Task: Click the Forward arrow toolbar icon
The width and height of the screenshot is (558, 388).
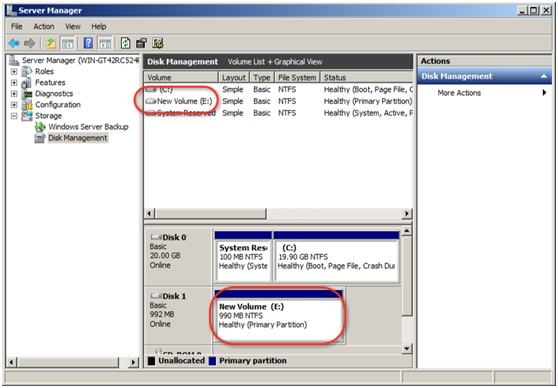Action: [30, 43]
